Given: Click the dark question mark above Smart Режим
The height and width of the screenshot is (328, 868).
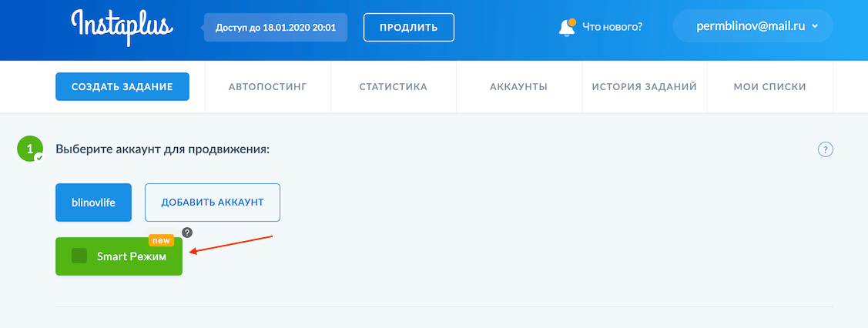Looking at the screenshot, I should tap(186, 233).
